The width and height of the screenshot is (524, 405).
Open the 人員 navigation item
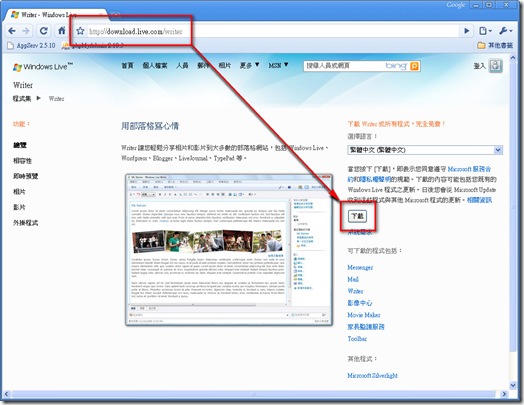click(182, 65)
